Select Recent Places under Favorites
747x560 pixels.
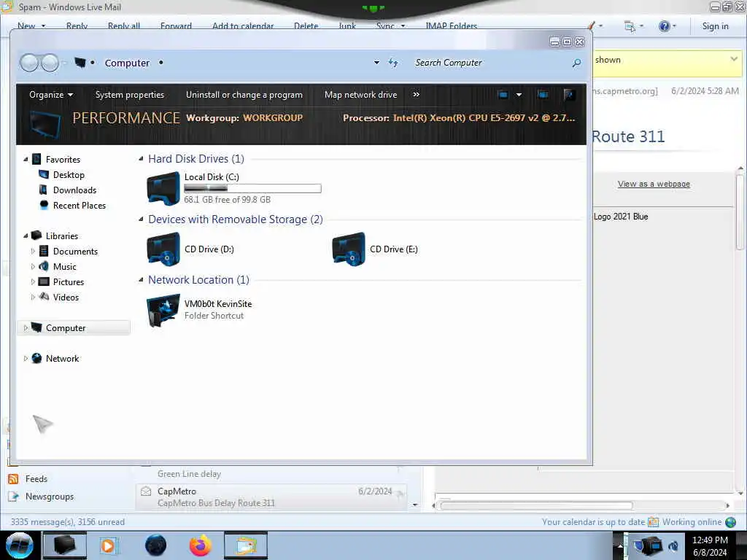pos(79,205)
